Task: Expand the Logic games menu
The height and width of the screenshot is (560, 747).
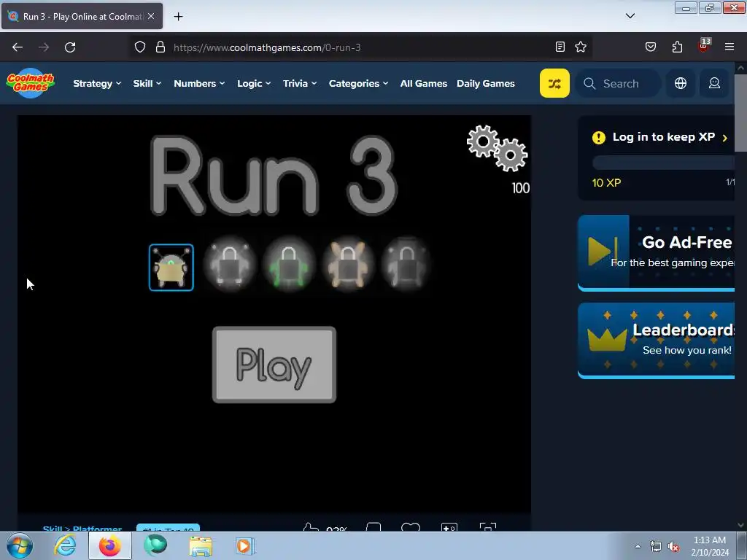Action: [x=254, y=83]
